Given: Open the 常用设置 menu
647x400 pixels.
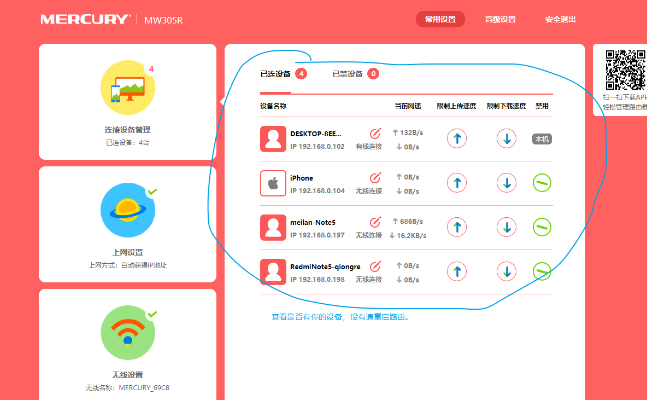Looking at the screenshot, I should point(440,19).
